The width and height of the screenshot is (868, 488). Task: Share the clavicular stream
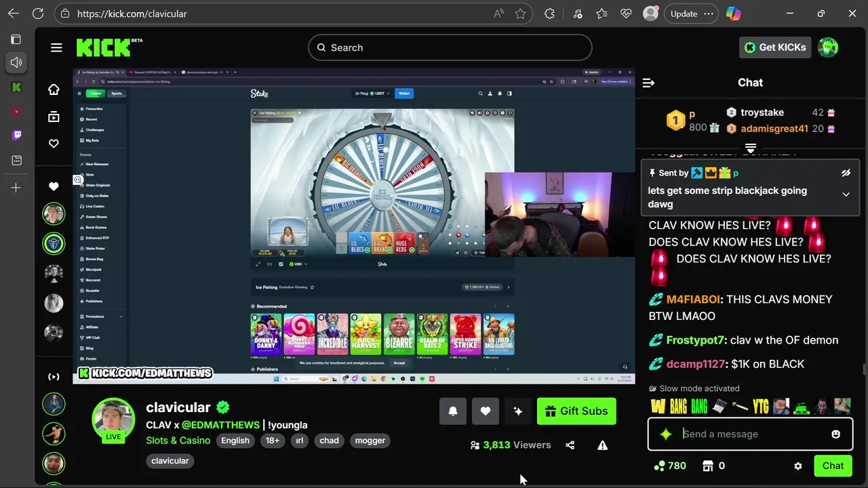(x=570, y=445)
